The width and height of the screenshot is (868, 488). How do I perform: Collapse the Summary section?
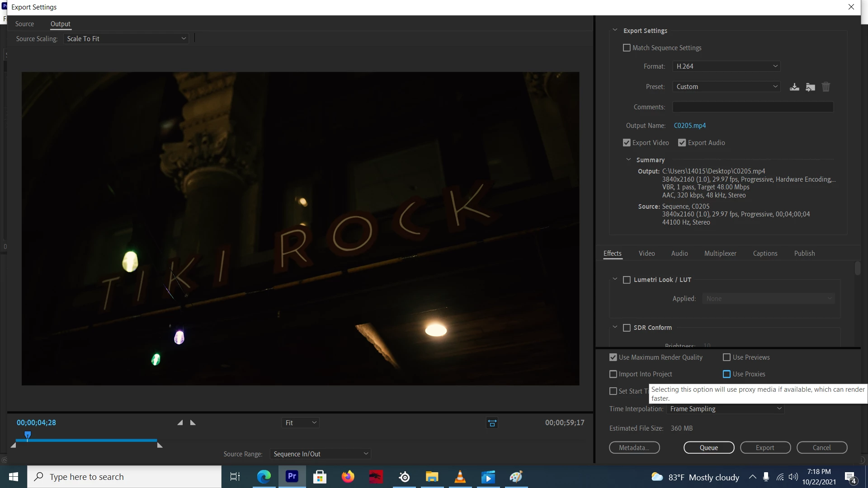(628, 160)
